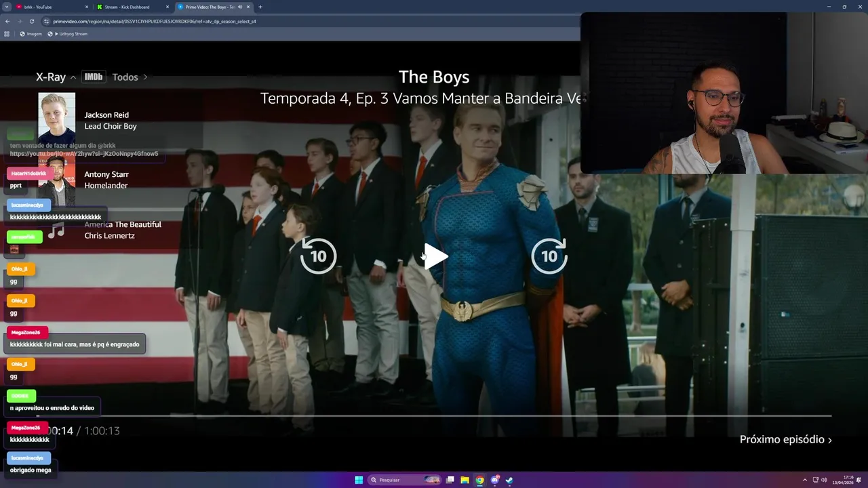Click The Boys title text

click(434, 77)
